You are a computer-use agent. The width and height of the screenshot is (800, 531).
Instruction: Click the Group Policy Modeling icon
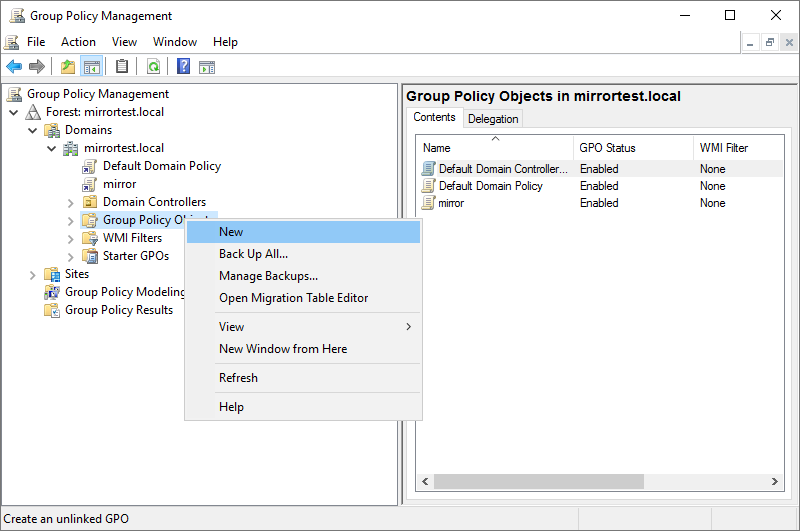[52, 292]
